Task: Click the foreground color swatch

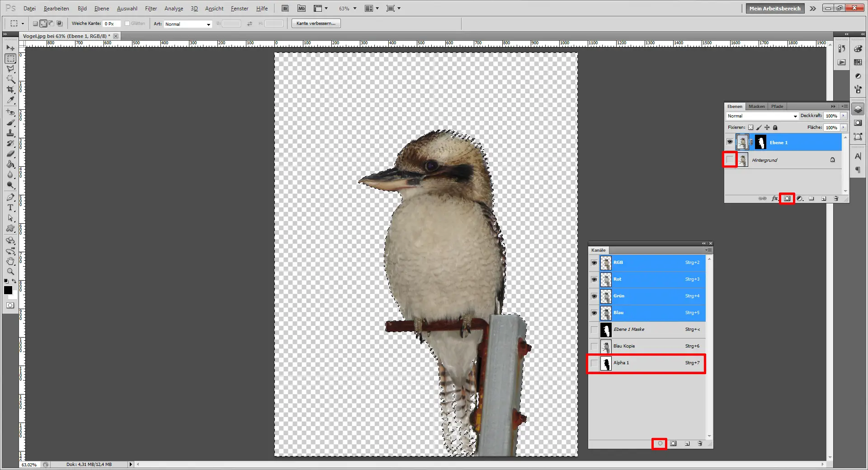Action: (x=8, y=291)
